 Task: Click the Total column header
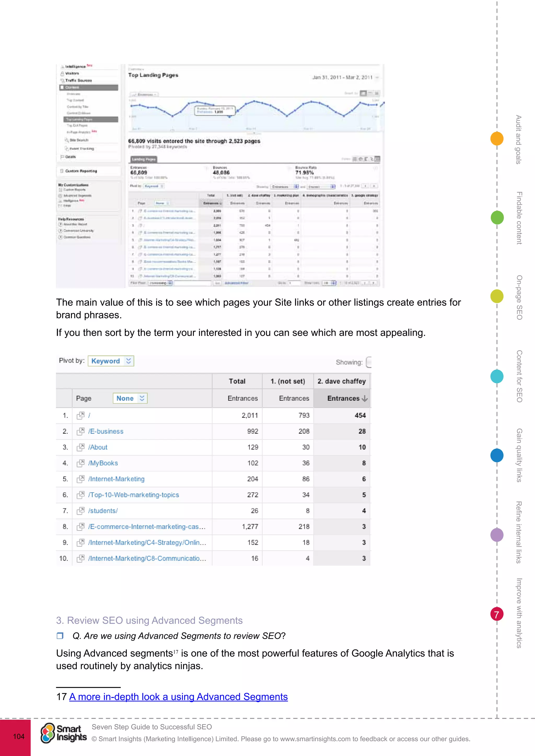tap(237, 381)
